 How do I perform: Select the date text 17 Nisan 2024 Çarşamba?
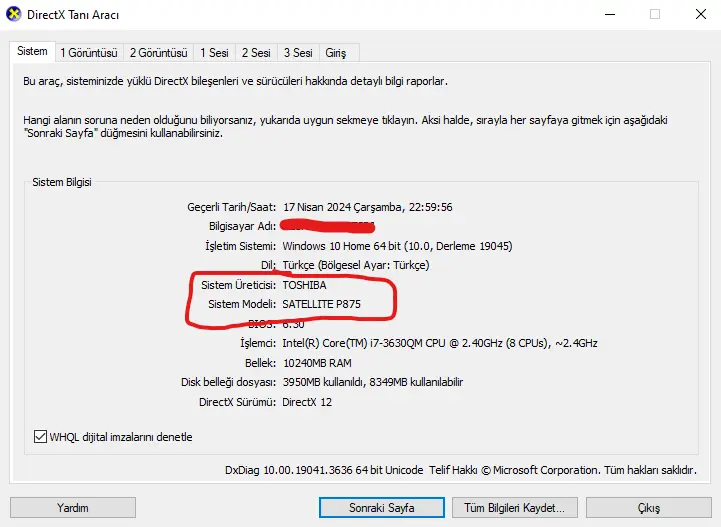[343, 207]
